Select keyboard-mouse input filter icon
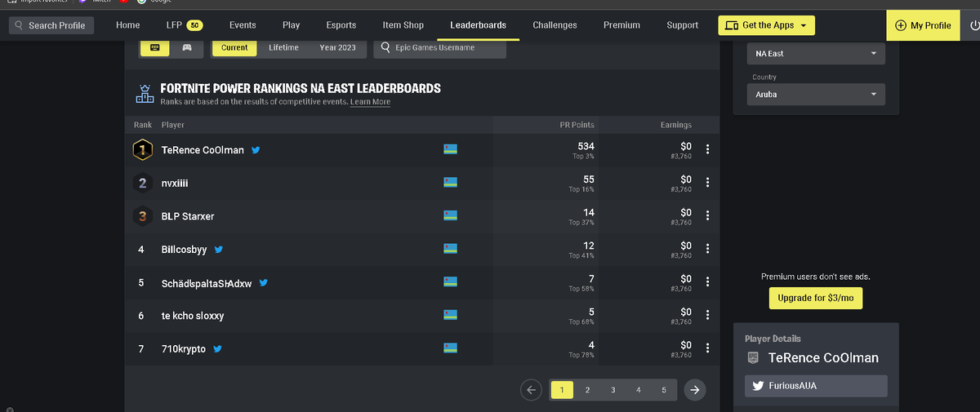 (x=154, y=47)
